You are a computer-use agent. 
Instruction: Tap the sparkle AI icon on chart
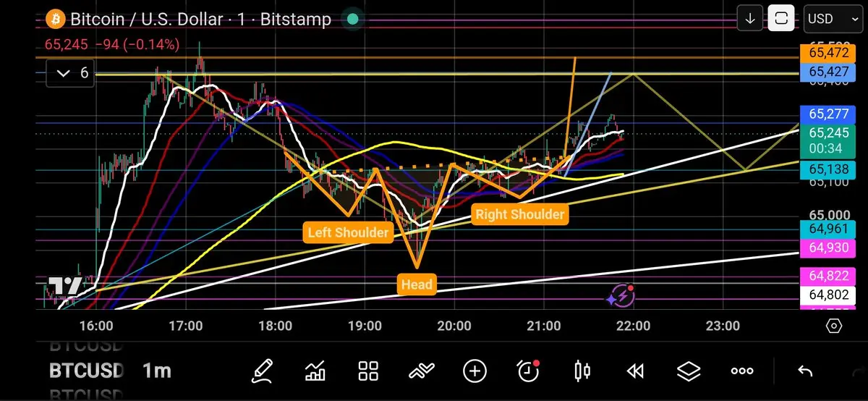coord(621,295)
